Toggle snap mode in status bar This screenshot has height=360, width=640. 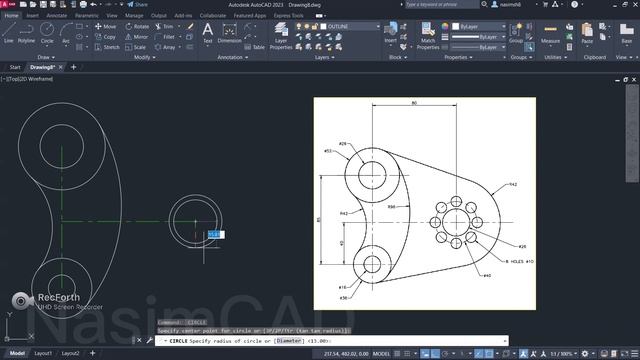(407, 353)
